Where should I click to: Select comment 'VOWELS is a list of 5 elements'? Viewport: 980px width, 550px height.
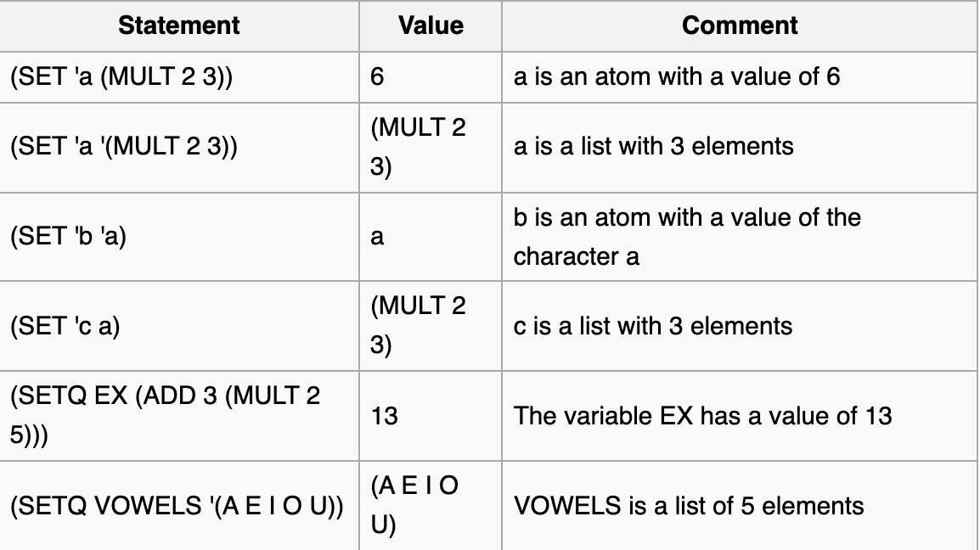[x=689, y=506]
